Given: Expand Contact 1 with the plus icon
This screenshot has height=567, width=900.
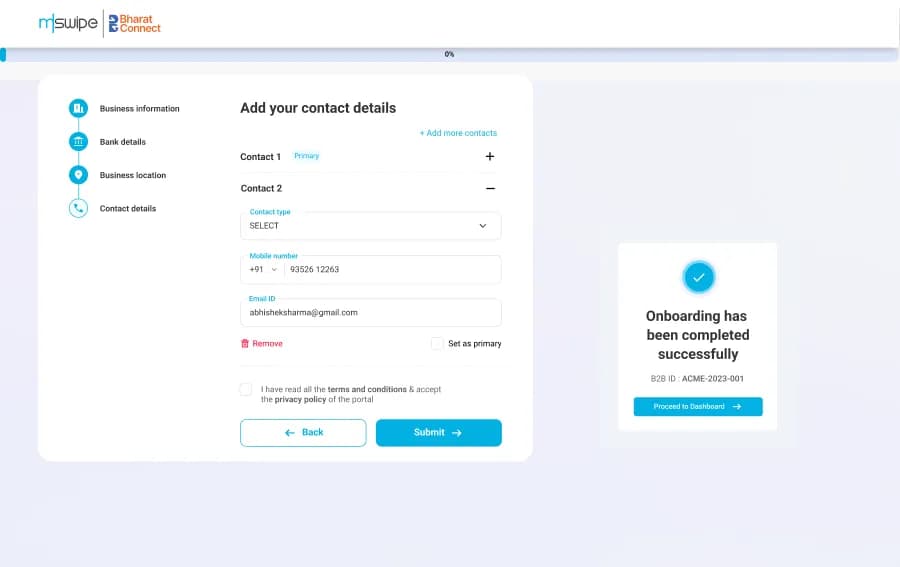Looking at the screenshot, I should click(490, 156).
